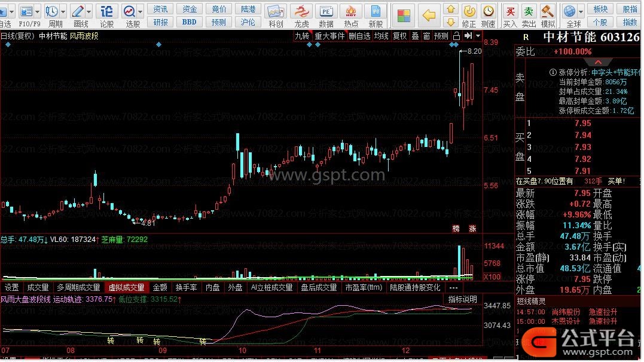Expand the 全球 globe dropdown arrow
644x362 pixels.
click(581, 11)
